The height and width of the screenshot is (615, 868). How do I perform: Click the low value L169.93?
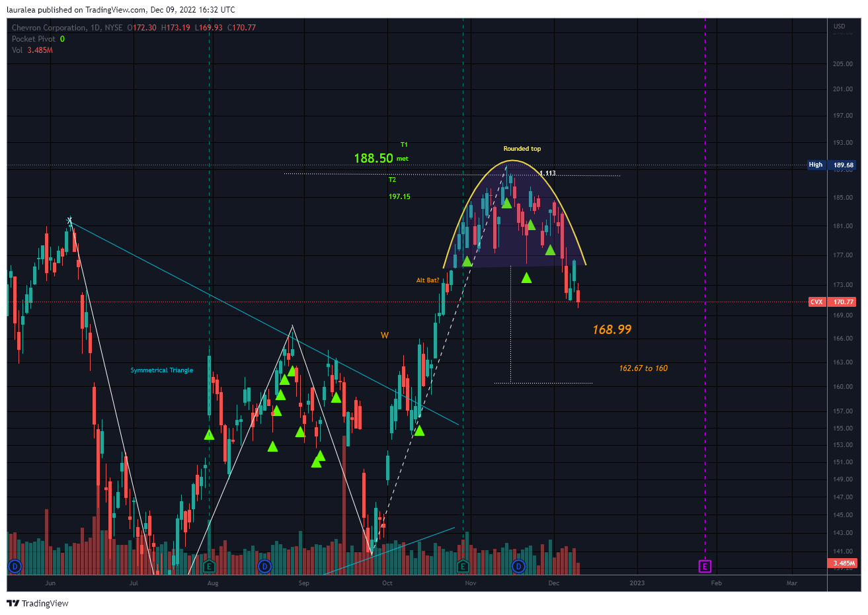point(209,28)
